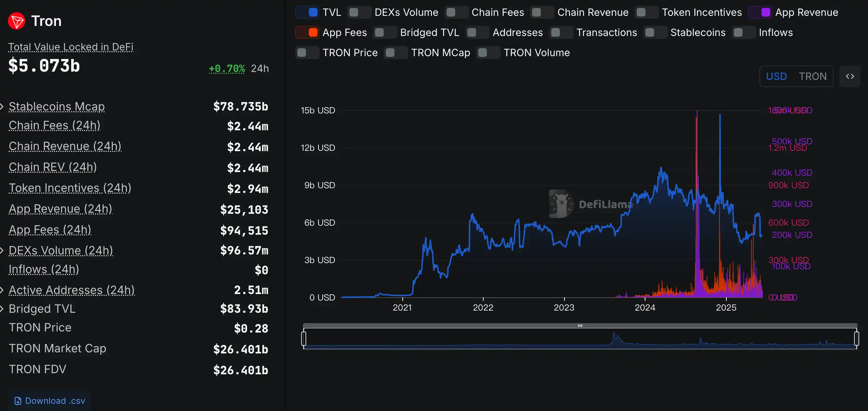The height and width of the screenshot is (411, 868).
Task: Click the embed chart code icon
Action: click(x=850, y=76)
